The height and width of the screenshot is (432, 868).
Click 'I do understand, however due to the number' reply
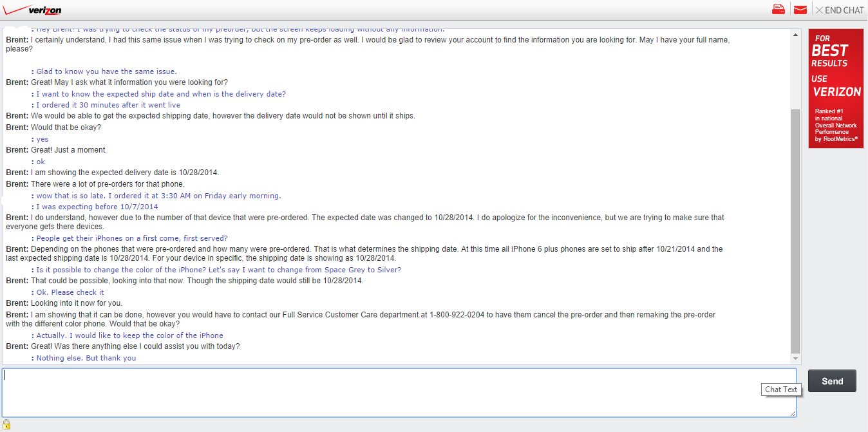coord(365,222)
